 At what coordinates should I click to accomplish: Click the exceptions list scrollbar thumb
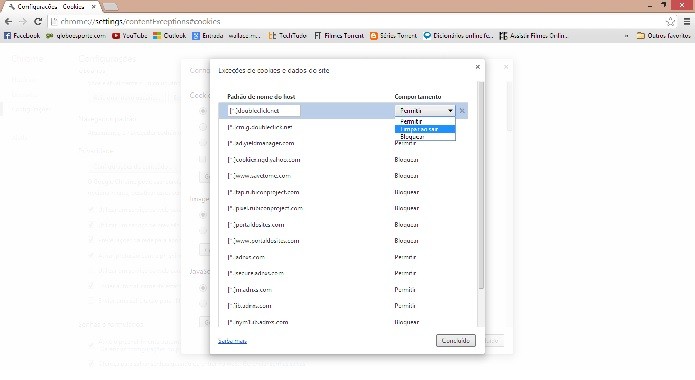coord(480,185)
